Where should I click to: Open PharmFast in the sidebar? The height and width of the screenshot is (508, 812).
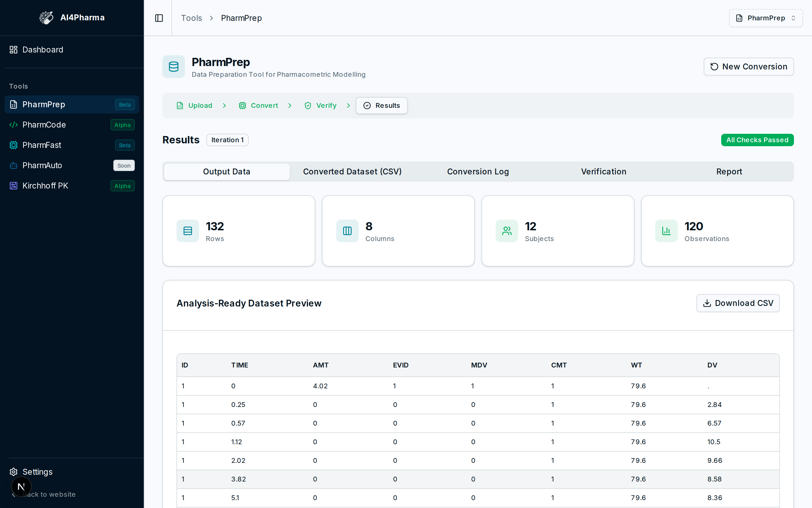pos(72,145)
